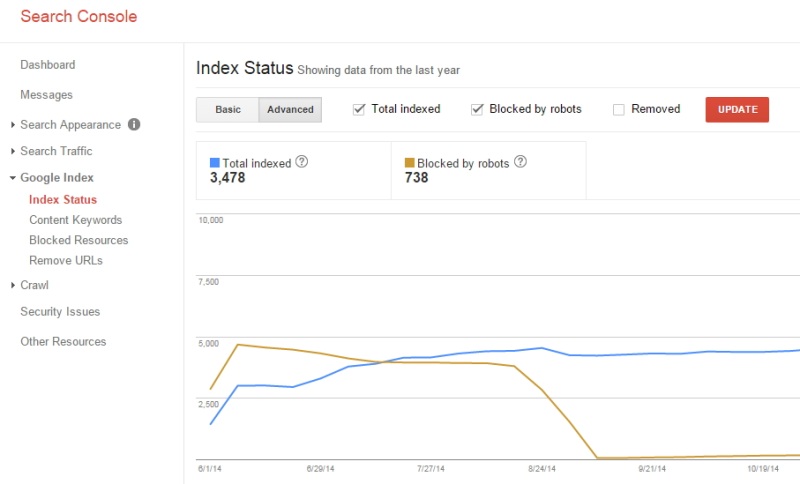
Task: Expand the Search Traffic section
Action: (13, 152)
